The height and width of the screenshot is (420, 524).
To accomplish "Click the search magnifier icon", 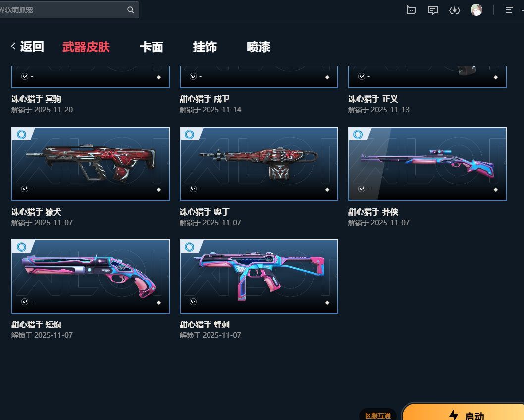I will [x=131, y=10].
